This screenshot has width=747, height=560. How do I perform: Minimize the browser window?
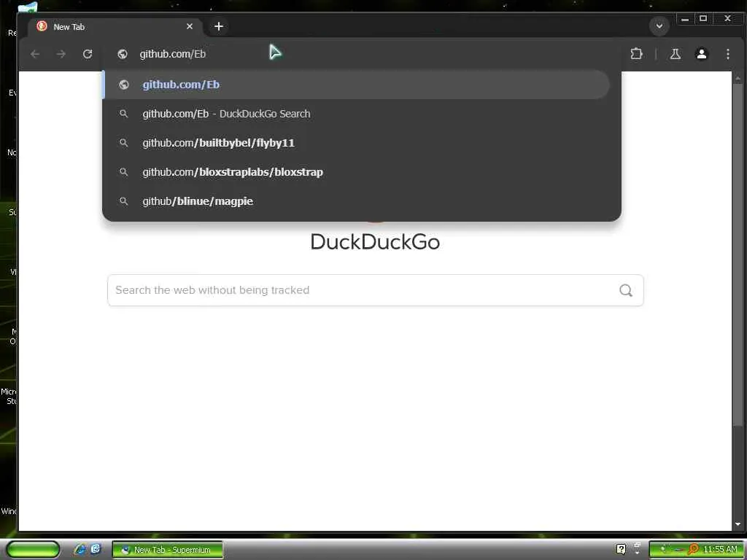[x=685, y=19]
